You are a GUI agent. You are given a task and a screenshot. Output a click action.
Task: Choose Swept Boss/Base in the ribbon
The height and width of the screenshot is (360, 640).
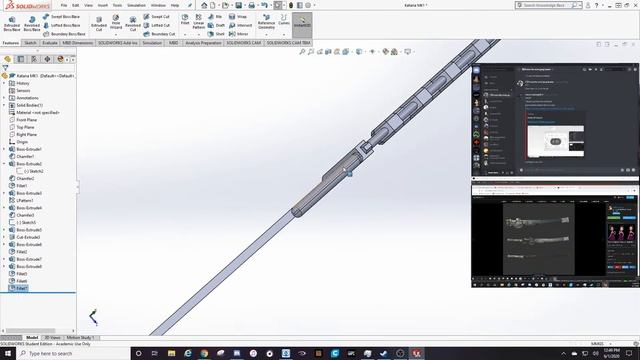coord(61,17)
